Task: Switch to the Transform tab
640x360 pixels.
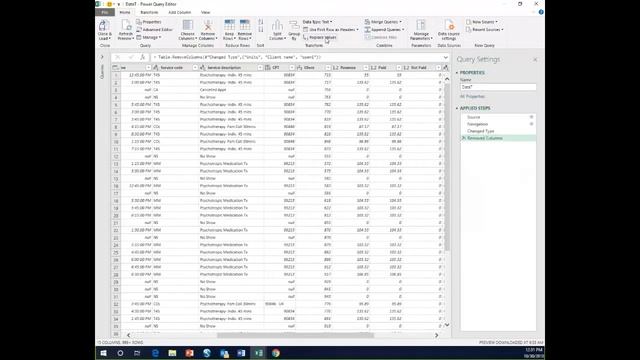Action: (x=149, y=13)
